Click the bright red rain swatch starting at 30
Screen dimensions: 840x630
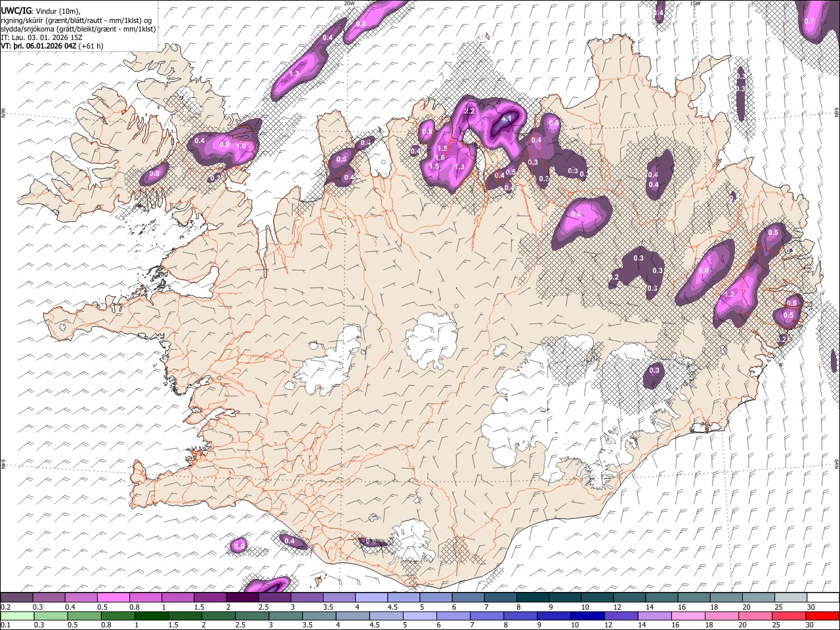[822, 616]
